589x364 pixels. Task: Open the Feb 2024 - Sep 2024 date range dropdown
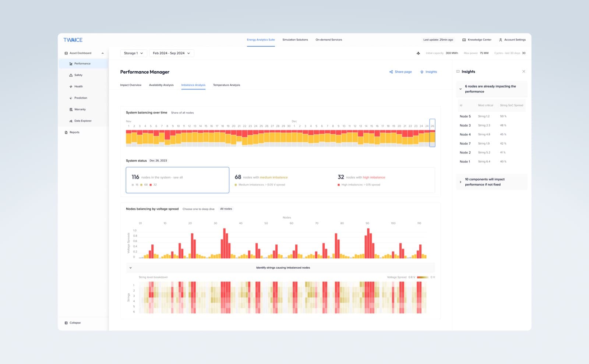172,53
